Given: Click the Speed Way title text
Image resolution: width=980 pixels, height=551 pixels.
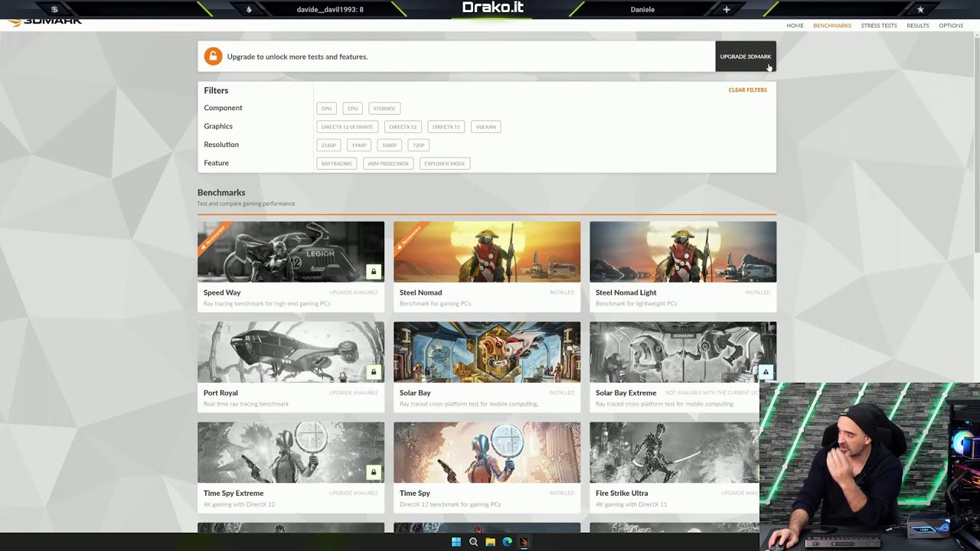Looking at the screenshot, I should pyautogui.click(x=222, y=292).
